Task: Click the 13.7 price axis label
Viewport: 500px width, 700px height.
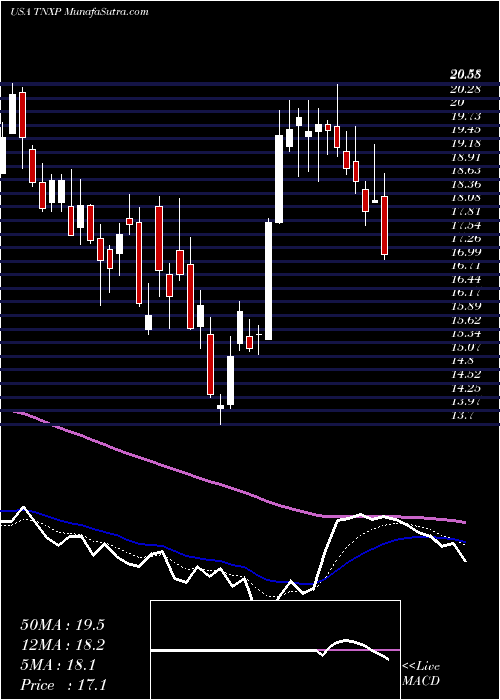Action: (462, 416)
